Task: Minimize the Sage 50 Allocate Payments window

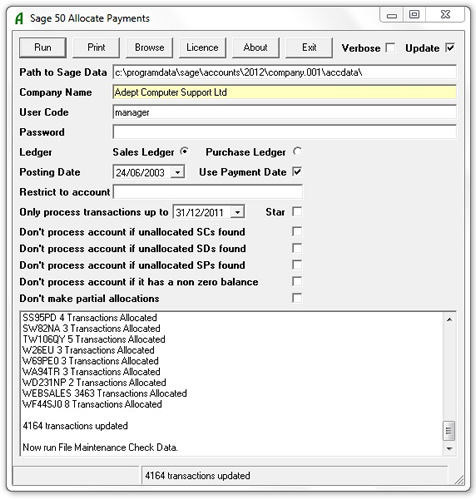Action: tap(392, 15)
